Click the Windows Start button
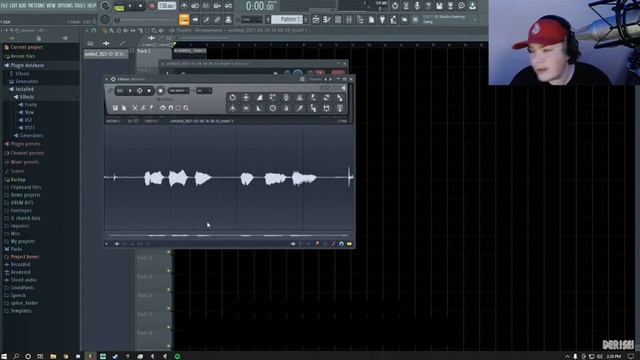 pos(4,356)
